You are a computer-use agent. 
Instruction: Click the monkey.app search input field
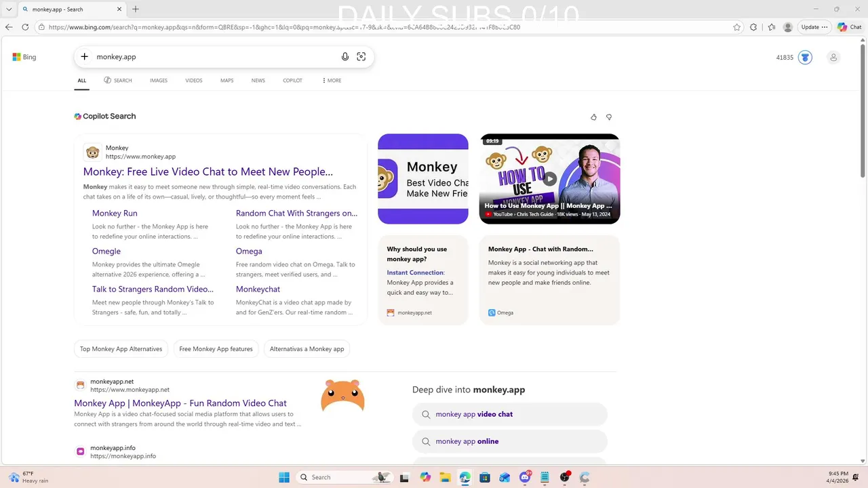point(214,57)
